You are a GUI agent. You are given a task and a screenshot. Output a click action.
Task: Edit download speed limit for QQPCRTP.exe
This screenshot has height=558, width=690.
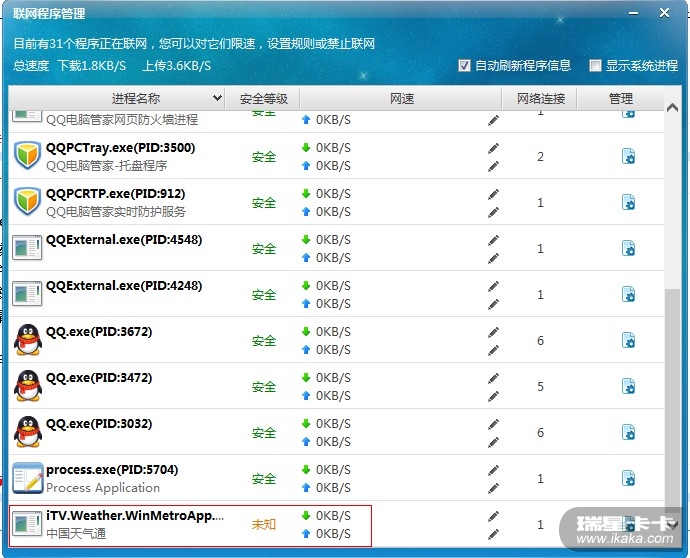493,194
